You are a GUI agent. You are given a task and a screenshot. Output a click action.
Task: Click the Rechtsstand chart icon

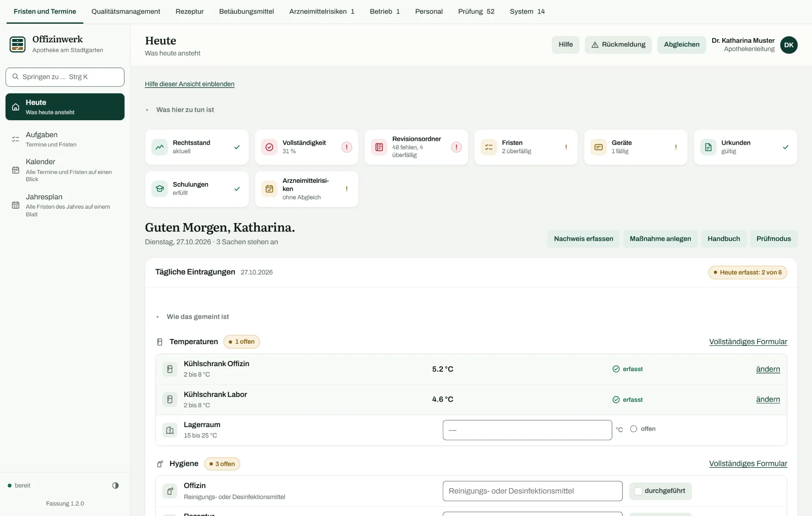click(x=159, y=147)
